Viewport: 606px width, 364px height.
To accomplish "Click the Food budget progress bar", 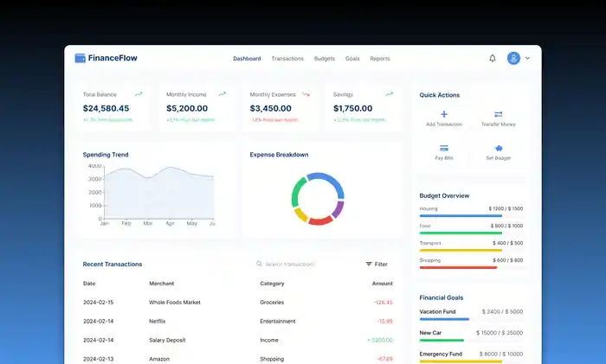I will [471, 233].
